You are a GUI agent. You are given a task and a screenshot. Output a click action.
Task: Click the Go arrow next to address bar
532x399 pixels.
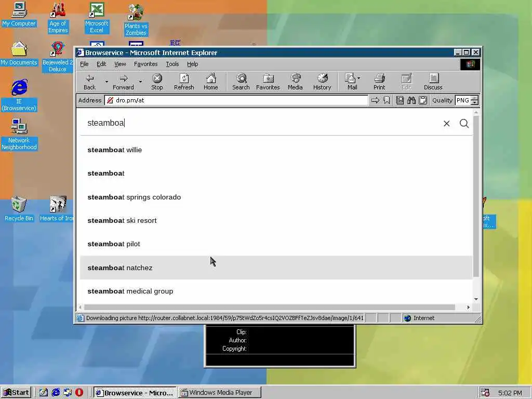pos(375,100)
